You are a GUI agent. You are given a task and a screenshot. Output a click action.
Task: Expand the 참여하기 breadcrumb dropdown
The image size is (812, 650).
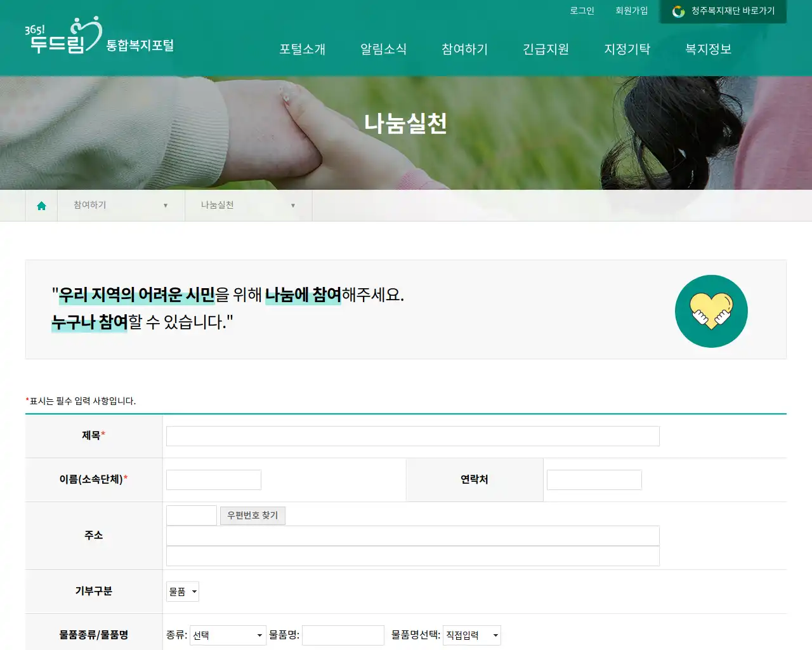click(x=166, y=205)
